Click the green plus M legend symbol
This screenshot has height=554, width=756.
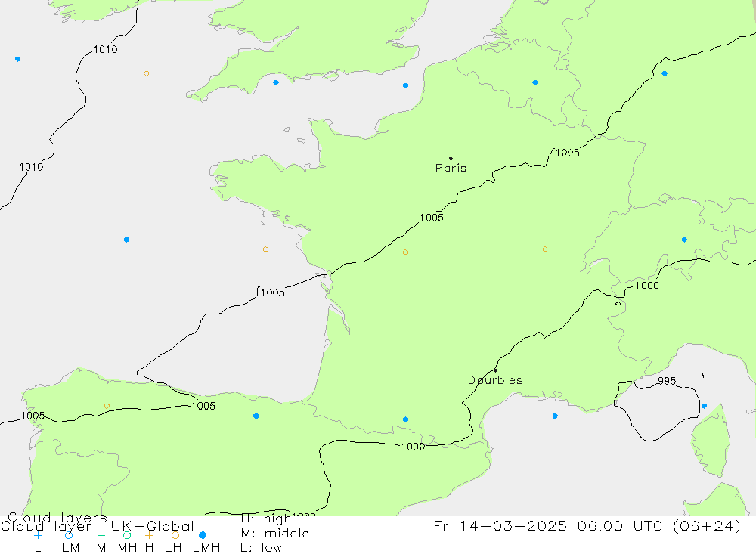(x=101, y=535)
